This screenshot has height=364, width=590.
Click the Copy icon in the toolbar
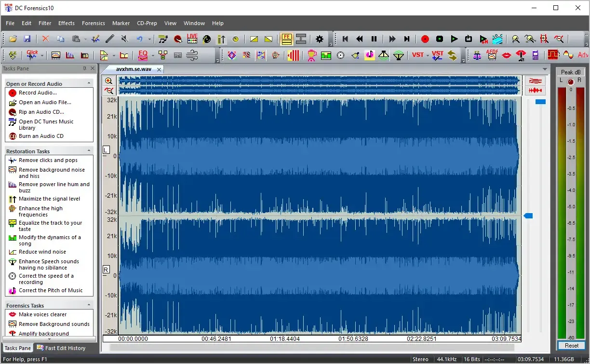[x=60, y=39]
